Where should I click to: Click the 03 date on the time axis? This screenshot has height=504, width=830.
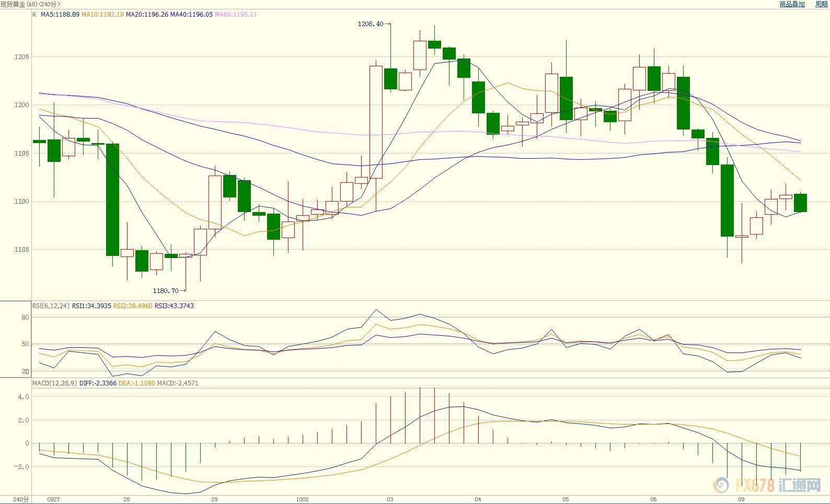(390, 500)
